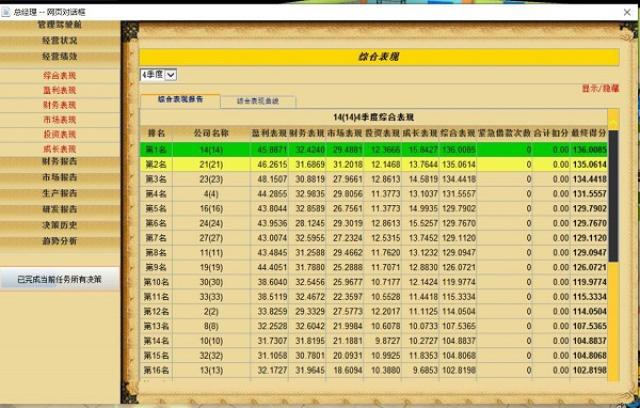640x408 pixels.
Task: Expand the 市场报告 menu section
Action: (59, 177)
